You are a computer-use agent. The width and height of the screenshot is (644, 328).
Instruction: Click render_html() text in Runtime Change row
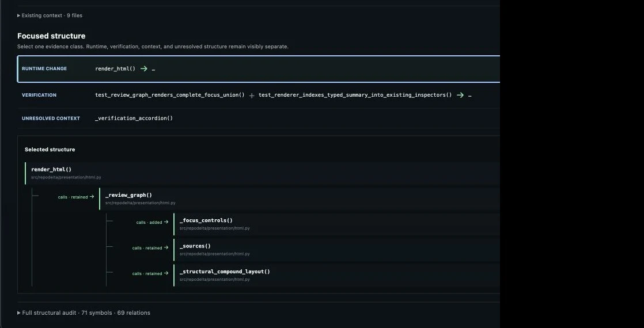coord(115,68)
